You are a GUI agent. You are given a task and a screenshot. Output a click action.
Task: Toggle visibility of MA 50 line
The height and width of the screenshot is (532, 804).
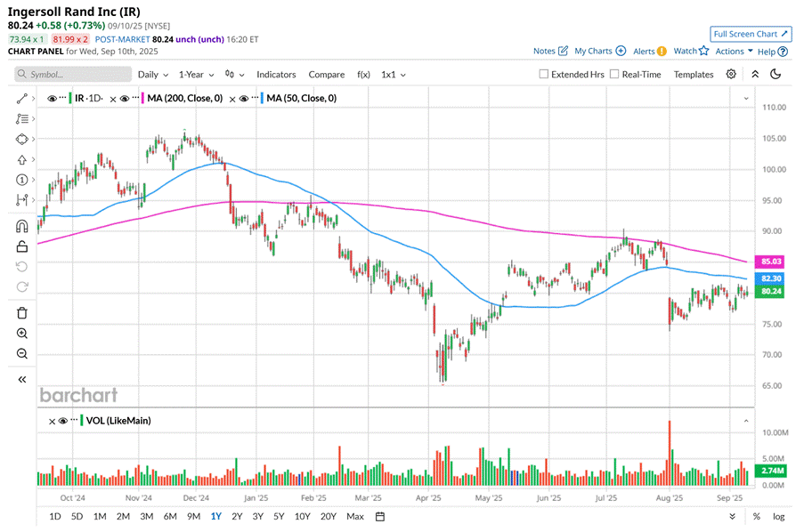244,99
